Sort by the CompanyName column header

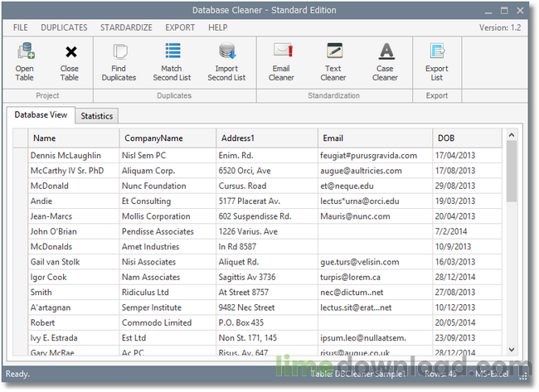(153, 138)
